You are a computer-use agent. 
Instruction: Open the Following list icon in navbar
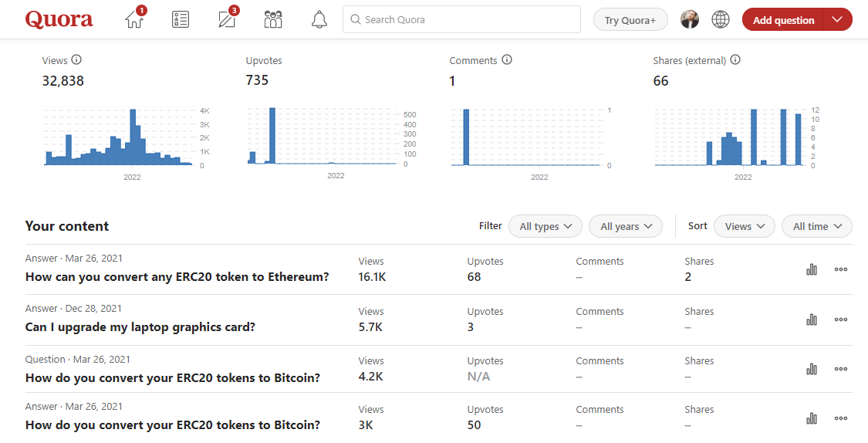[x=181, y=20]
